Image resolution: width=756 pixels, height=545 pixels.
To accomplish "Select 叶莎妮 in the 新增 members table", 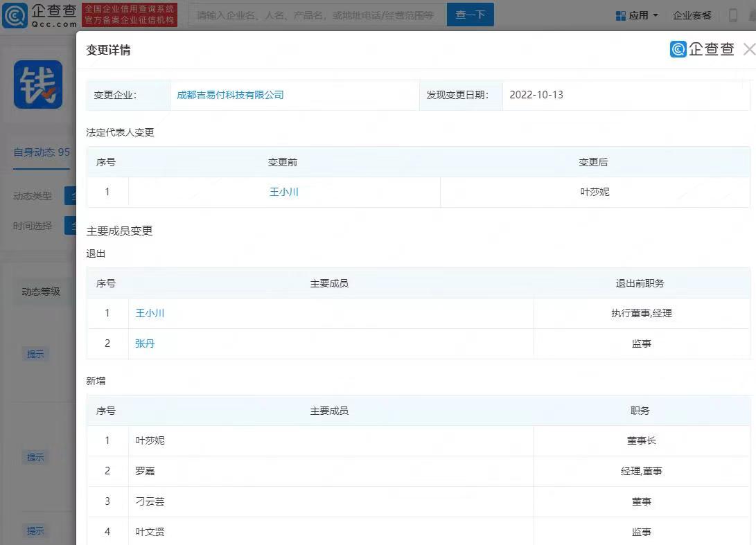I will (150, 440).
